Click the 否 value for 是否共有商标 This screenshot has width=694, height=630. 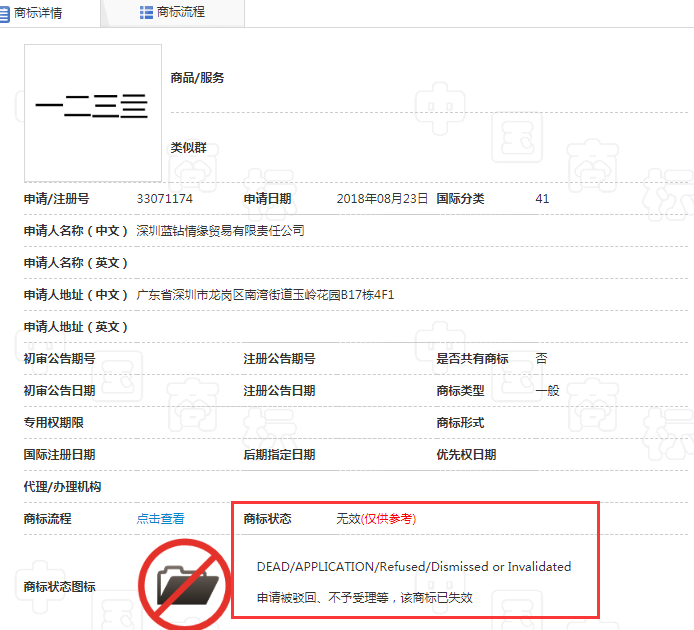pyautogui.click(x=541, y=359)
